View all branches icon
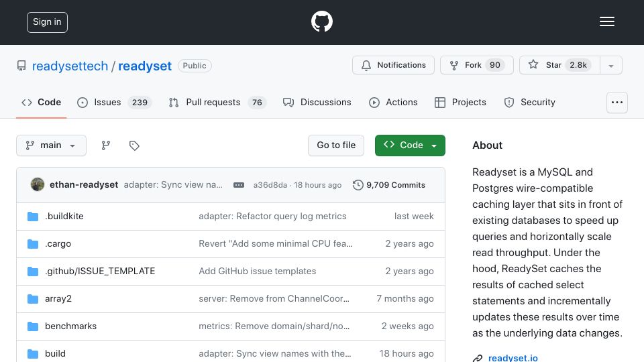The height and width of the screenshot is (362, 644). (105, 145)
